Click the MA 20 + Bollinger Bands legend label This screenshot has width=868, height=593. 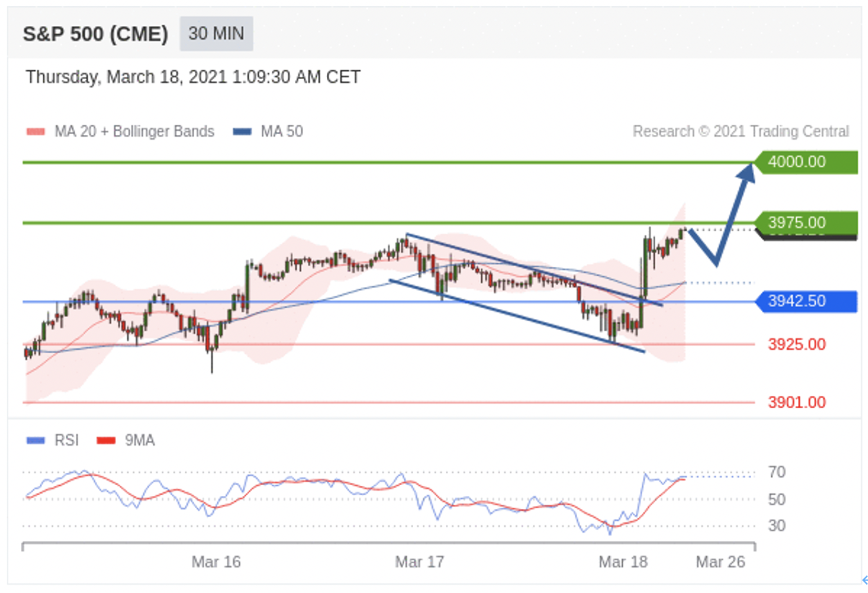(134, 131)
